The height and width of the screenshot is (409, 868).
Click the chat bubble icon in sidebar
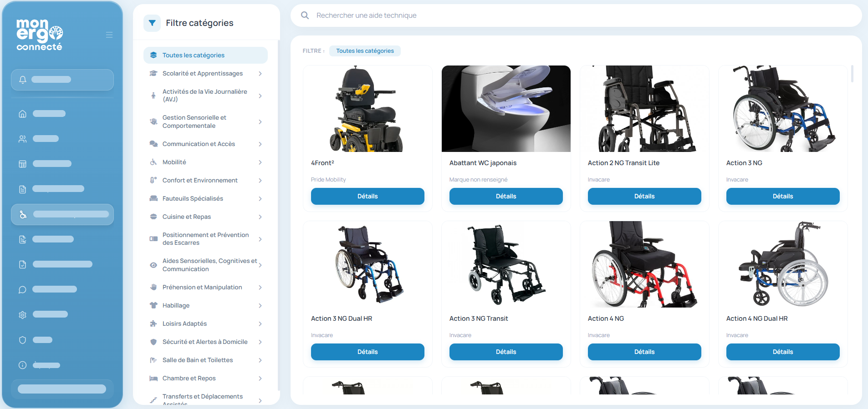[x=22, y=290]
